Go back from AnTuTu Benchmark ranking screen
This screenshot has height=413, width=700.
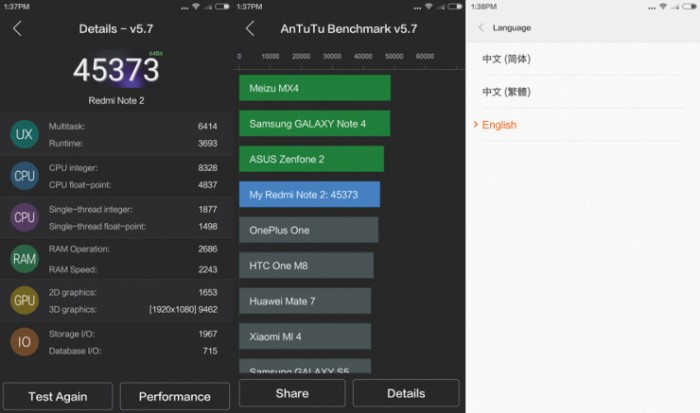(x=250, y=29)
